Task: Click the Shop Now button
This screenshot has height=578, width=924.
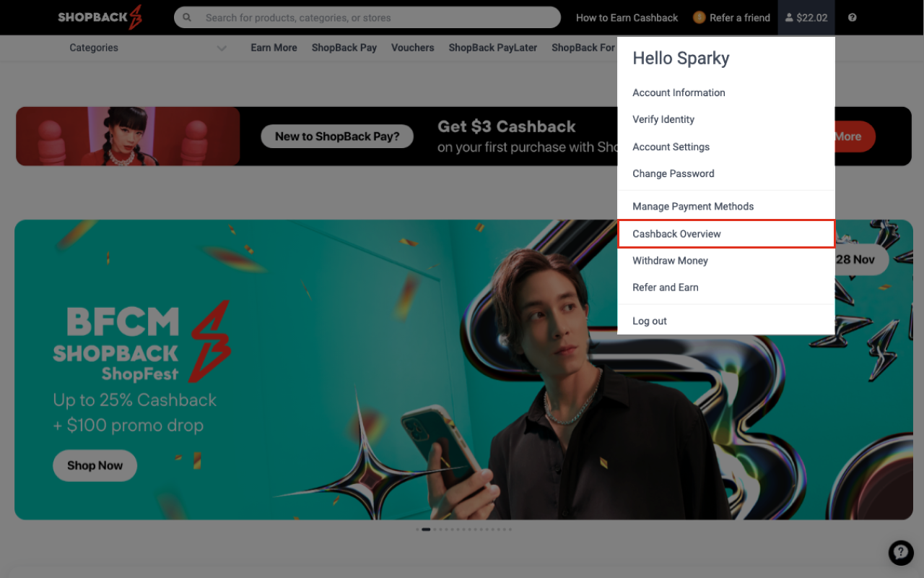Action: tap(95, 465)
